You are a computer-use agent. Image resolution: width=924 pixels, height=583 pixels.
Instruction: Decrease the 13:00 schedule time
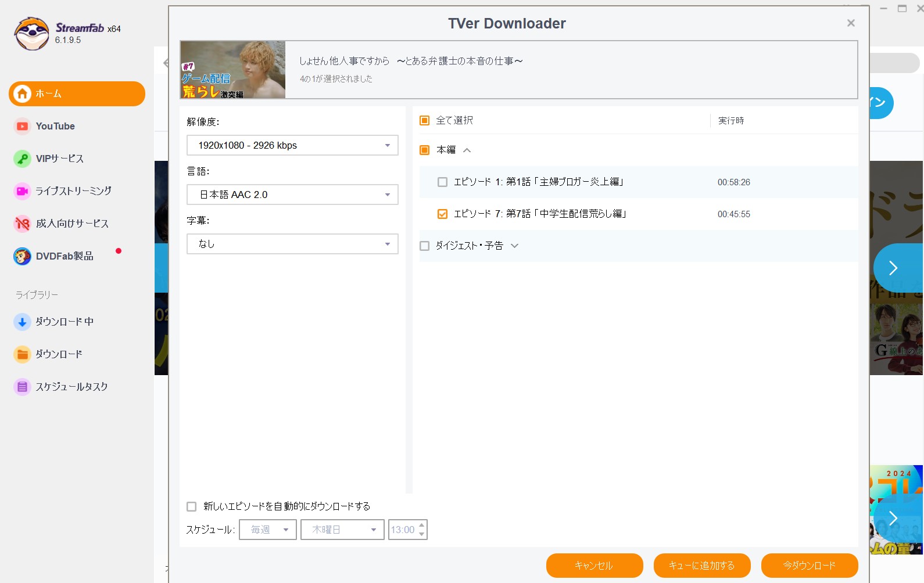coord(422,534)
